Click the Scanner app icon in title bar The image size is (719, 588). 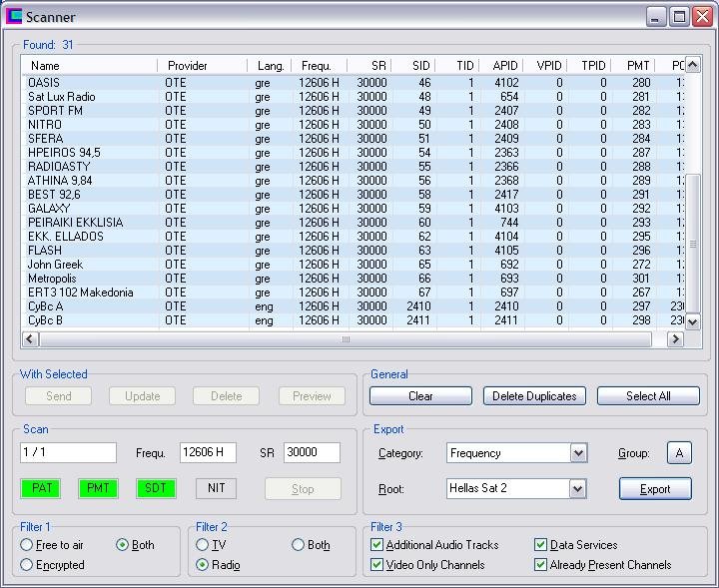click(14, 16)
